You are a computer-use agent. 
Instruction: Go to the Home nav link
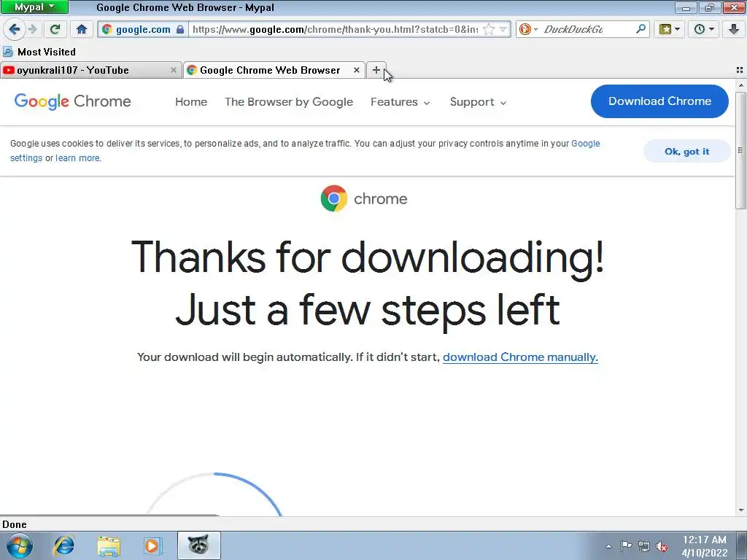click(x=191, y=102)
